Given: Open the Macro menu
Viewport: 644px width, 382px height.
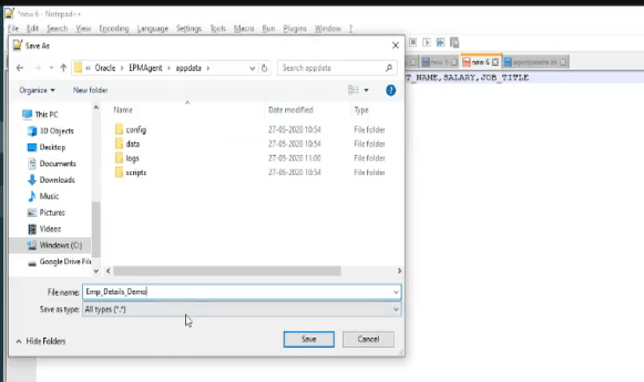Looking at the screenshot, I should coord(244,28).
